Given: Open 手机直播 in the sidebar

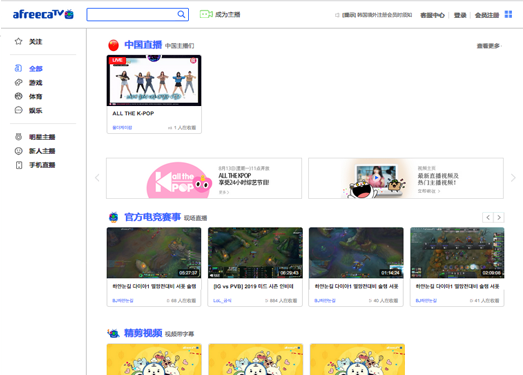Looking at the screenshot, I should (42, 165).
